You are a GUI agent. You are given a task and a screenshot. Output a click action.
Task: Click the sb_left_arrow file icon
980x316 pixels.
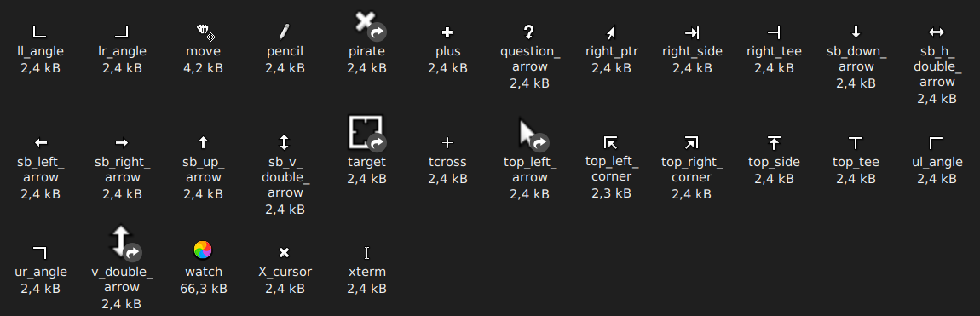coord(40,143)
